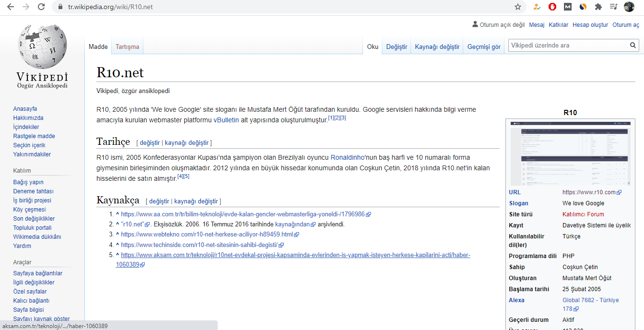This screenshot has height=330, width=644.
Task: Open the aa.com.tr reference link
Action: click(246, 214)
